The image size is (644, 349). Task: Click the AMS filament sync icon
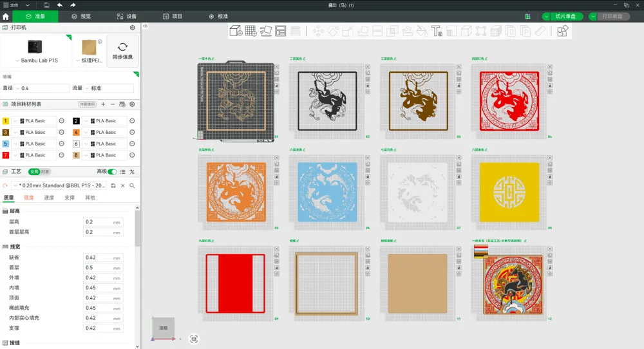(x=122, y=104)
